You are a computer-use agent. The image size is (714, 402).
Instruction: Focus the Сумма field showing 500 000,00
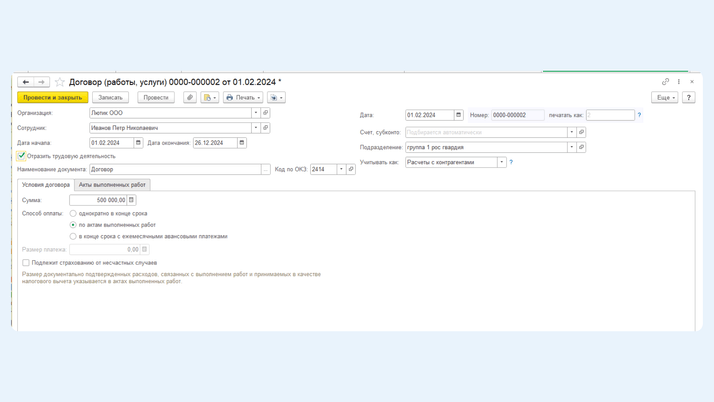click(x=98, y=200)
